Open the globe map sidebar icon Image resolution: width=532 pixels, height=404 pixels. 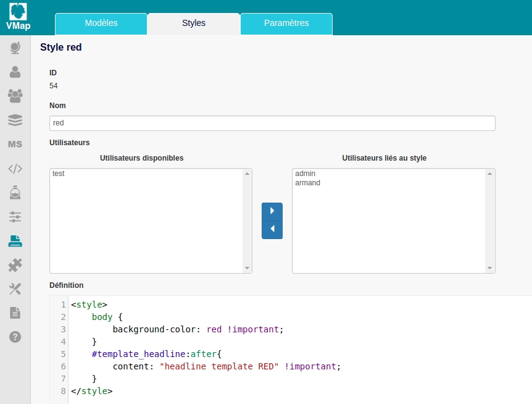click(15, 48)
